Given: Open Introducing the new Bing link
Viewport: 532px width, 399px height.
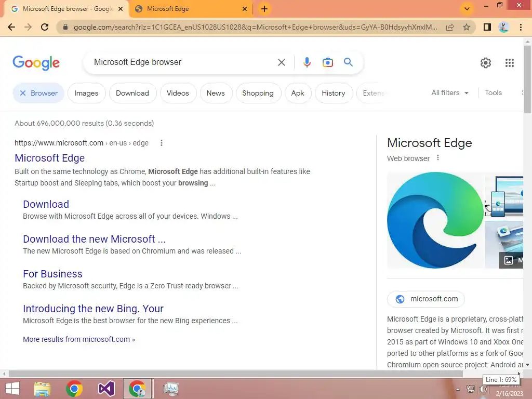Looking at the screenshot, I should point(93,309).
